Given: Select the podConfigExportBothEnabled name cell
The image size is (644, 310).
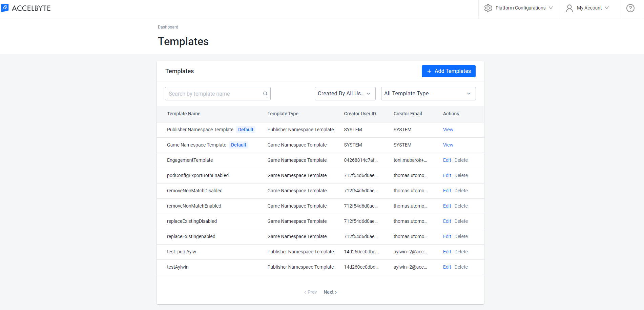Looking at the screenshot, I should 198,175.
